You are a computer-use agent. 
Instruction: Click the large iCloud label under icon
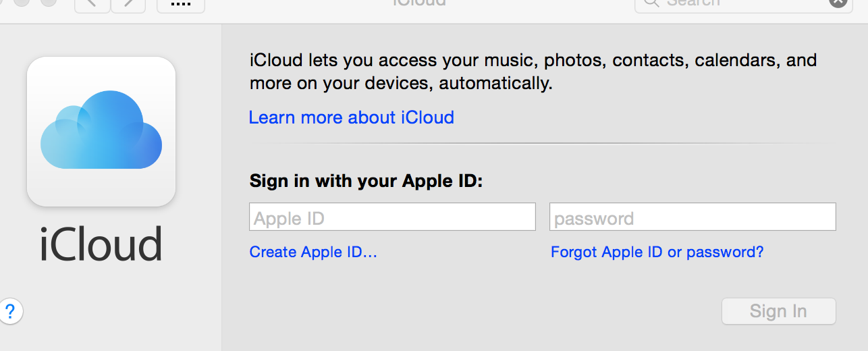pyautogui.click(x=101, y=244)
